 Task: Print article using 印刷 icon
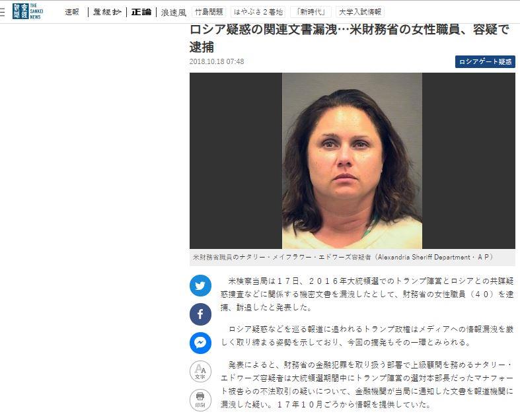tap(200, 400)
